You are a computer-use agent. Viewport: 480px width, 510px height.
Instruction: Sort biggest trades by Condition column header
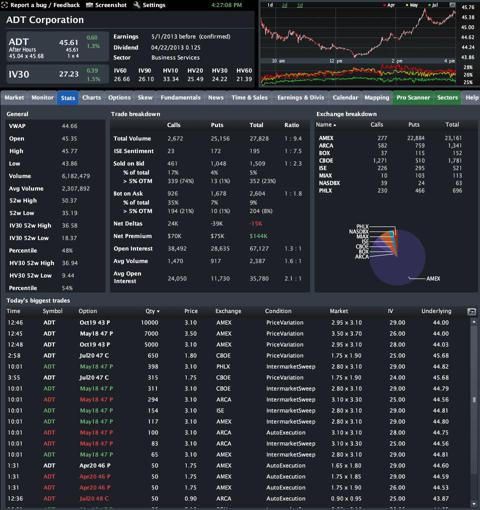click(x=278, y=311)
